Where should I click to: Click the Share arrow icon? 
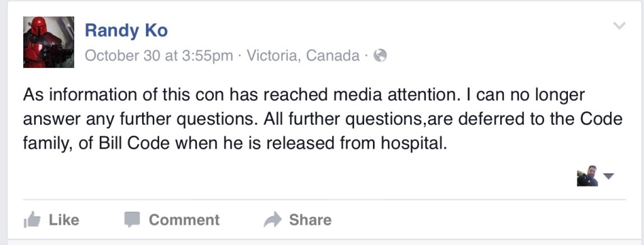pos(272,220)
